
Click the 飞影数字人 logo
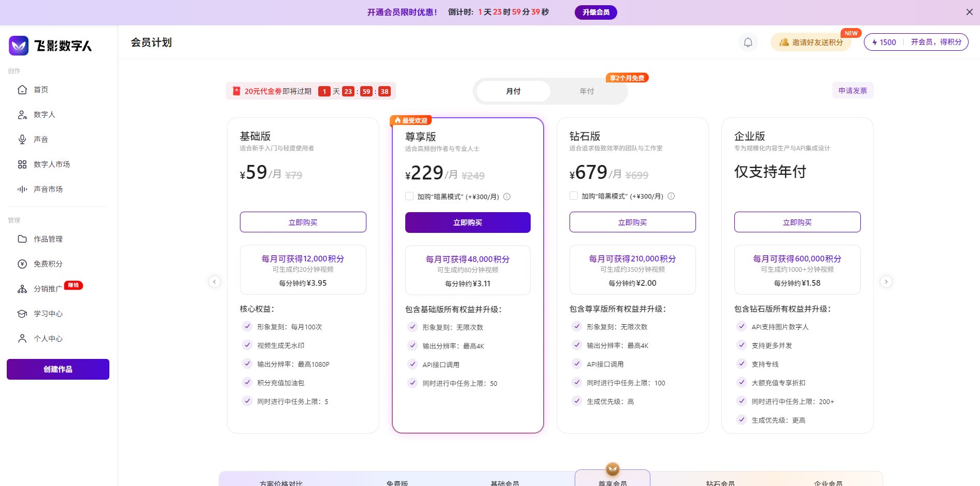point(50,46)
